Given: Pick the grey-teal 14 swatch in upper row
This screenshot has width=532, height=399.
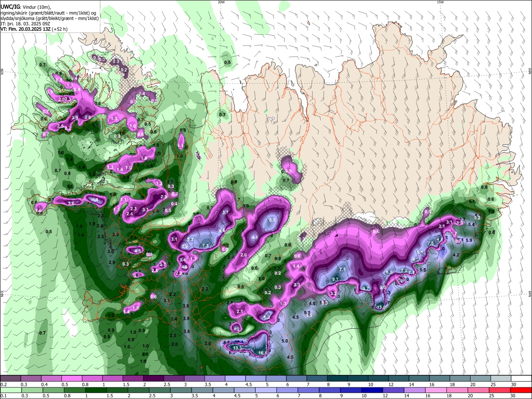Looking at the screenshot, I should pyautogui.click(x=419, y=378).
